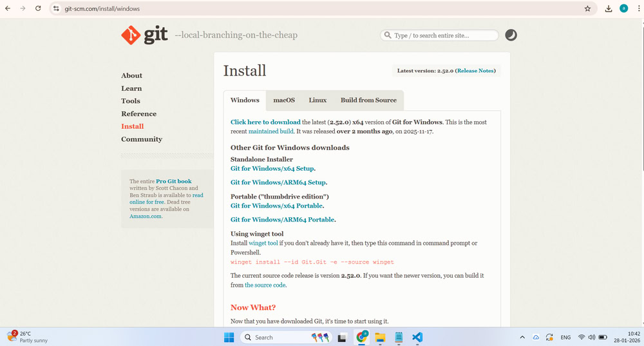Click the 'Now What?' heading

(x=253, y=307)
